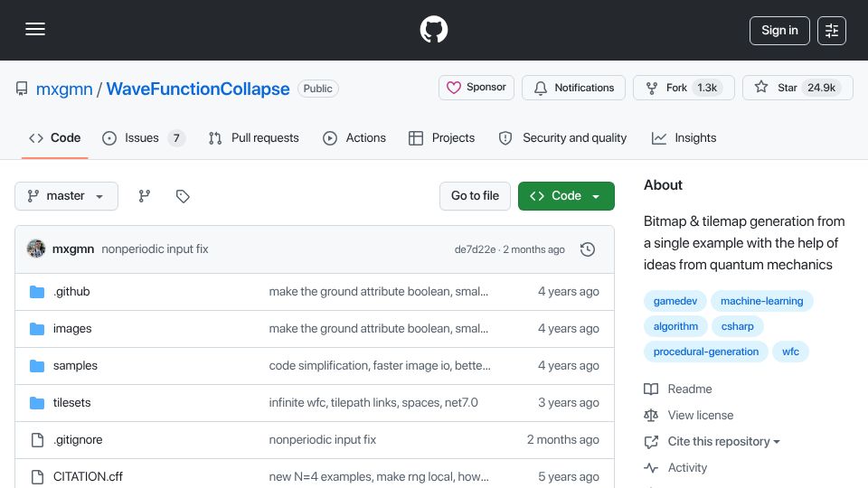
Task: Click the samples folder icon
Action: point(37,366)
